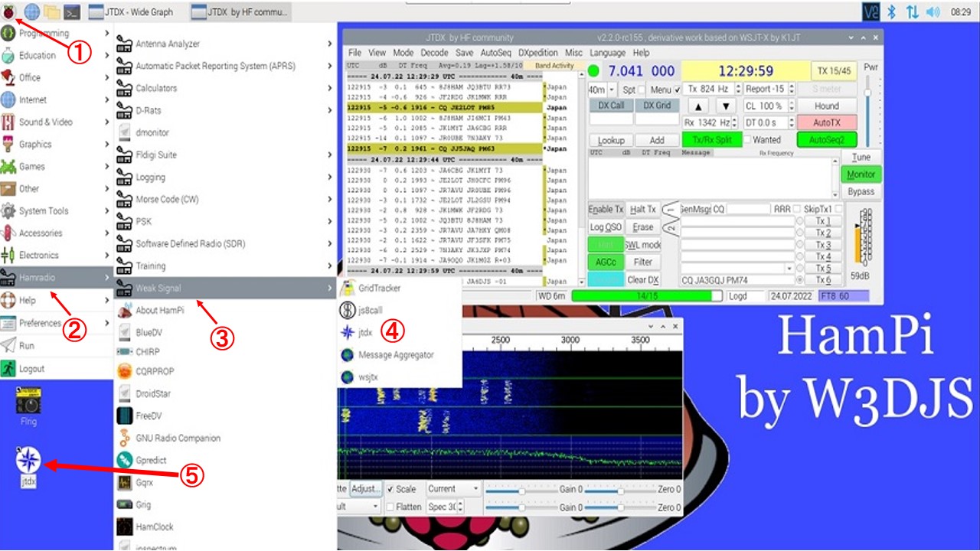The width and height of the screenshot is (980, 551).
Task: Click the Hound button
Action: pos(826,106)
